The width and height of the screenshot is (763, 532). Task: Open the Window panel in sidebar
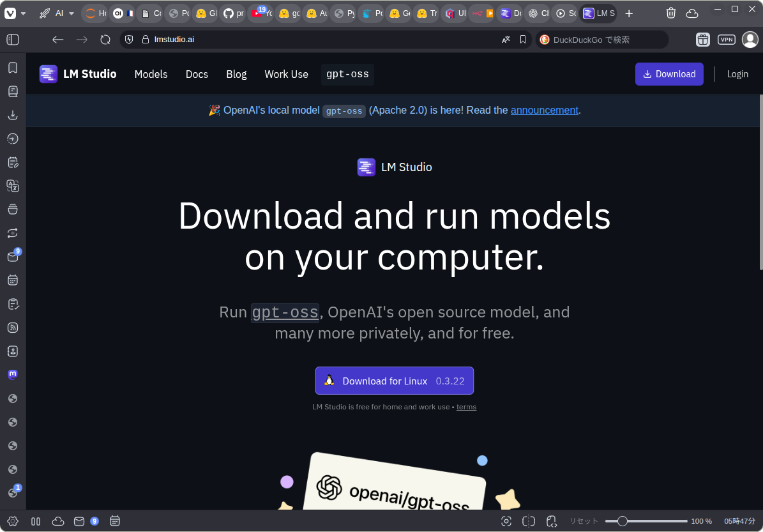(x=13, y=209)
